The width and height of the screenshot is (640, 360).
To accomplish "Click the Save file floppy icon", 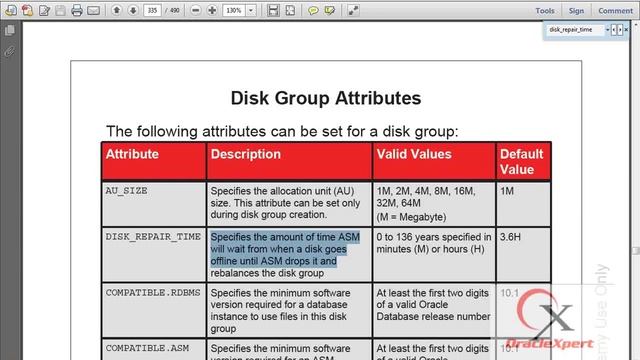I will point(60,10).
